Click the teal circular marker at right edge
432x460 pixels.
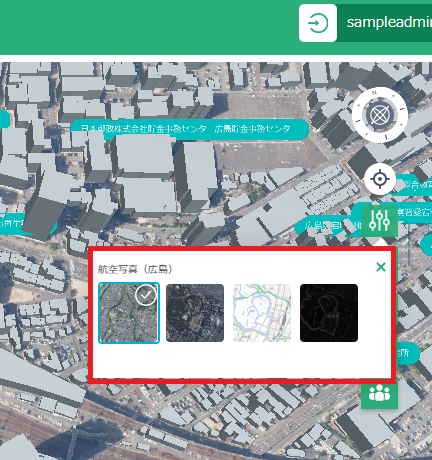[426, 245]
